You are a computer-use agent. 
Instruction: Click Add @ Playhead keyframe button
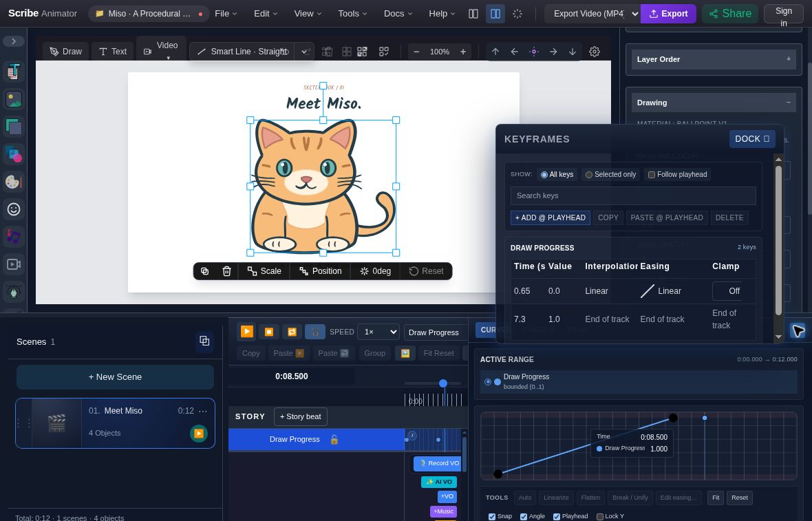550,217
